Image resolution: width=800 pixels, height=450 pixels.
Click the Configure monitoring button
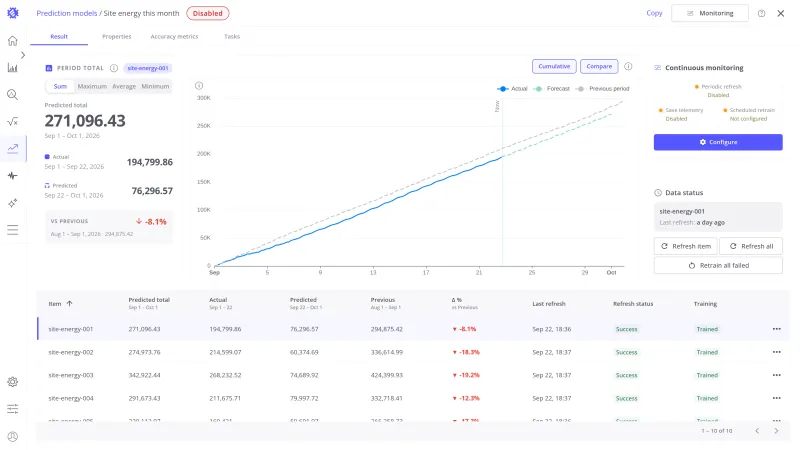pyautogui.click(x=718, y=142)
